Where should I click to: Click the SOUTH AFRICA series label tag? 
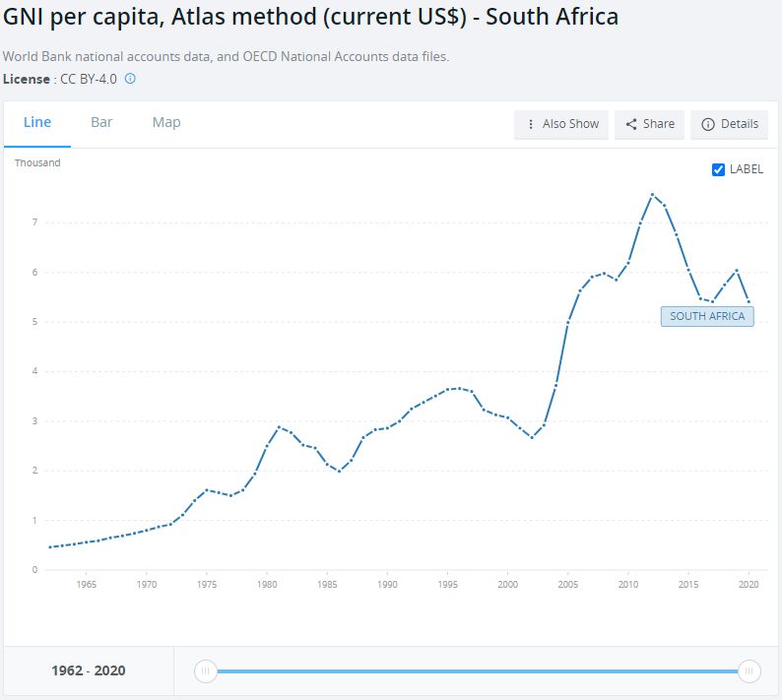tap(707, 316)
